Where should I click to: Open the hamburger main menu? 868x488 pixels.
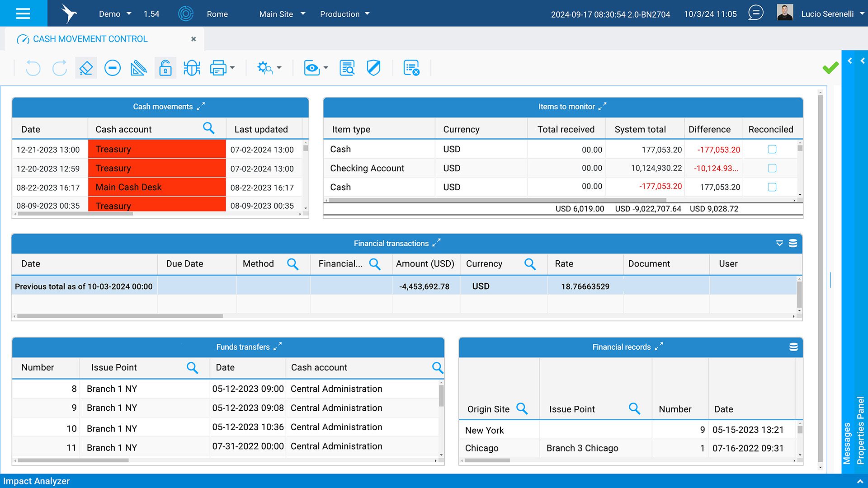coord(23,14)
